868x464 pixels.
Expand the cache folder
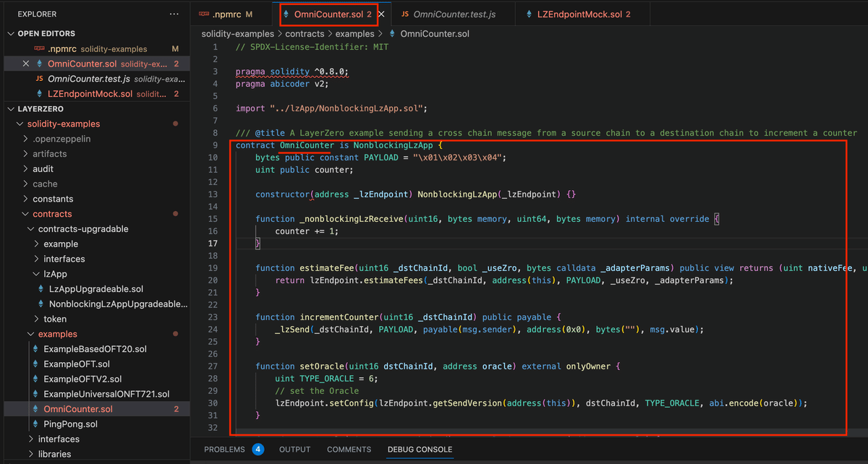click(45, 184)
